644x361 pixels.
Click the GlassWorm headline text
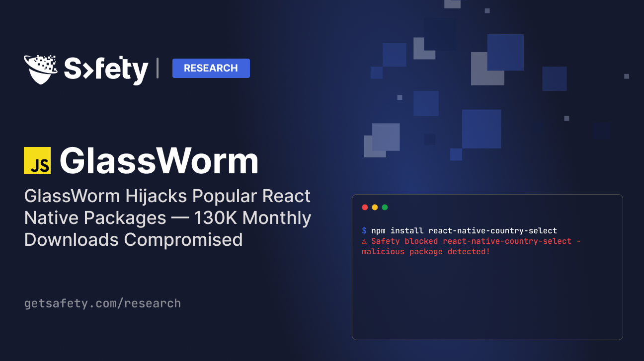(159, 161)
